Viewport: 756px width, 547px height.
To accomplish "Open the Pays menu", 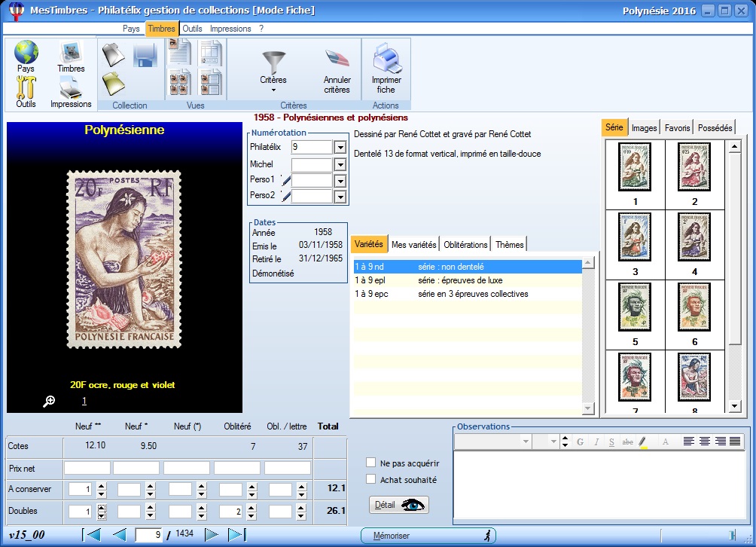I will [x=131, y=29].
